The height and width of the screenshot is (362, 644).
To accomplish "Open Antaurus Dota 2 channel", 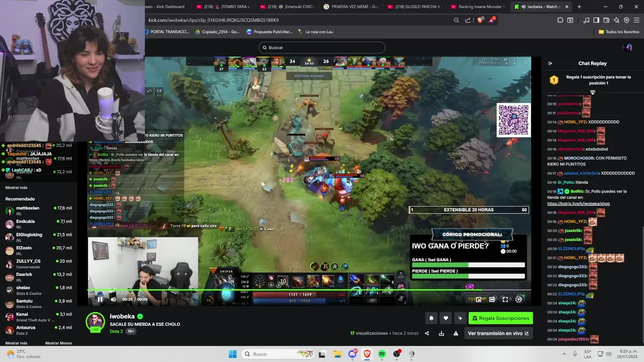I will (x=39, y=330).
